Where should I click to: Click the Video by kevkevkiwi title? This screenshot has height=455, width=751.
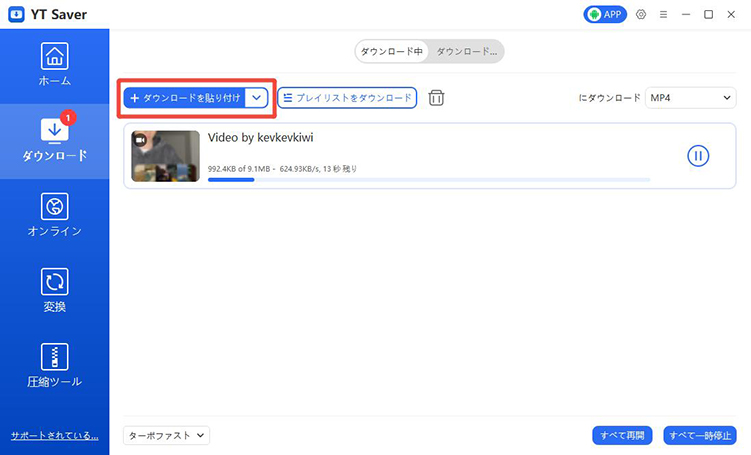click(261, 137)
